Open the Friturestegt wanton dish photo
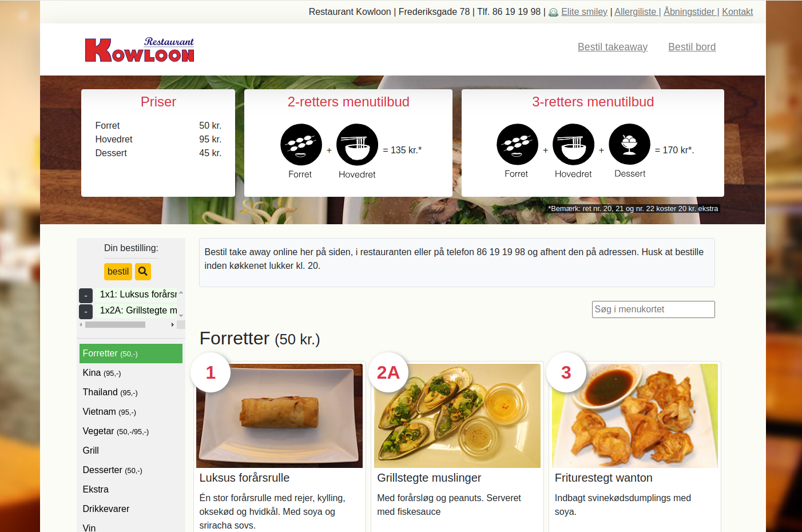The image size is (802, 532). (x=635, y=416)
